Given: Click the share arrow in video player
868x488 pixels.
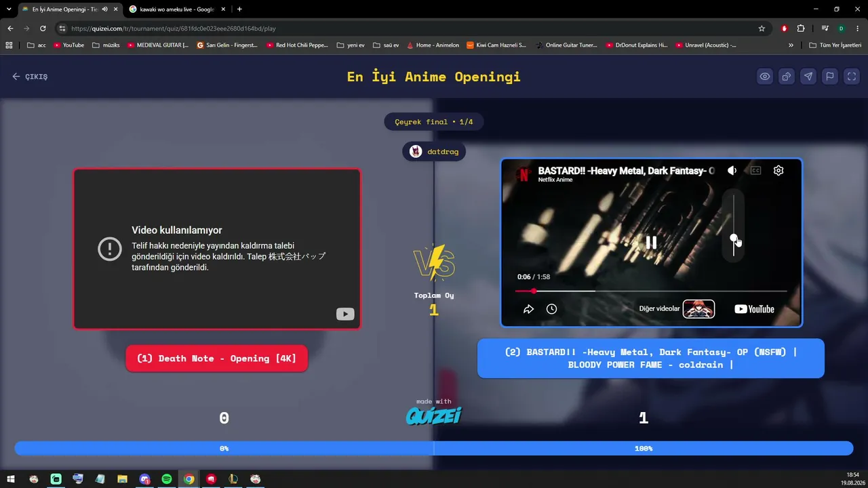Looking at the screenshot, I should pyautogui.click(x=529, y=309).
